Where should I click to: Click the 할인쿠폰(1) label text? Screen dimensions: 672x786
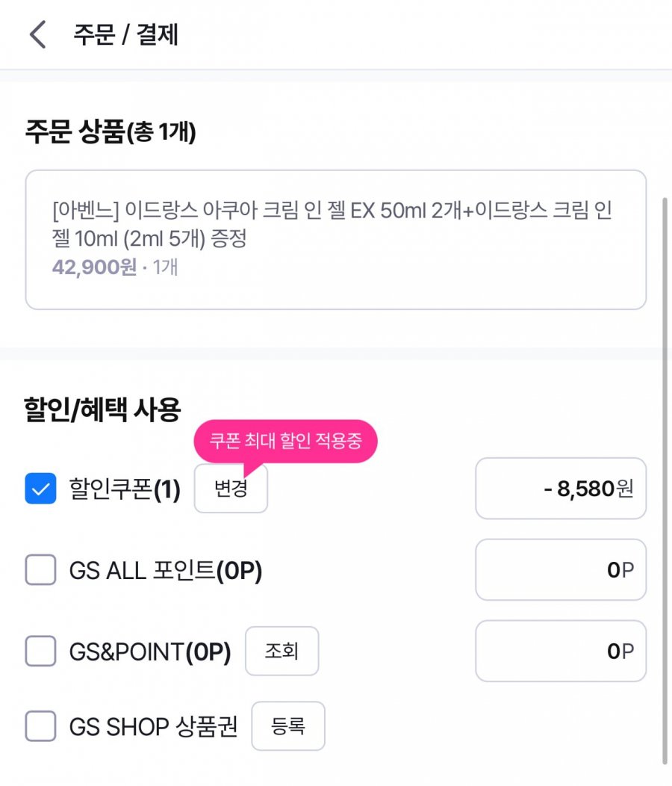125,490
